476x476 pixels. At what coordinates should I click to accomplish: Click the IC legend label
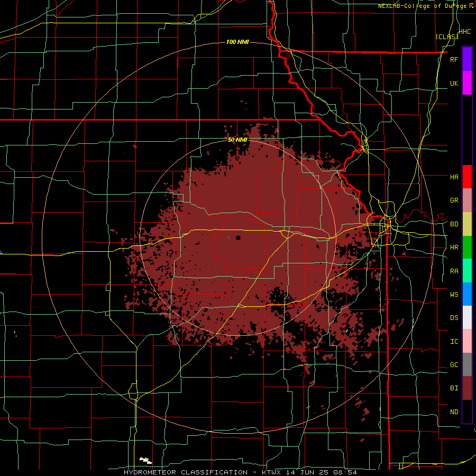(454, 341)
